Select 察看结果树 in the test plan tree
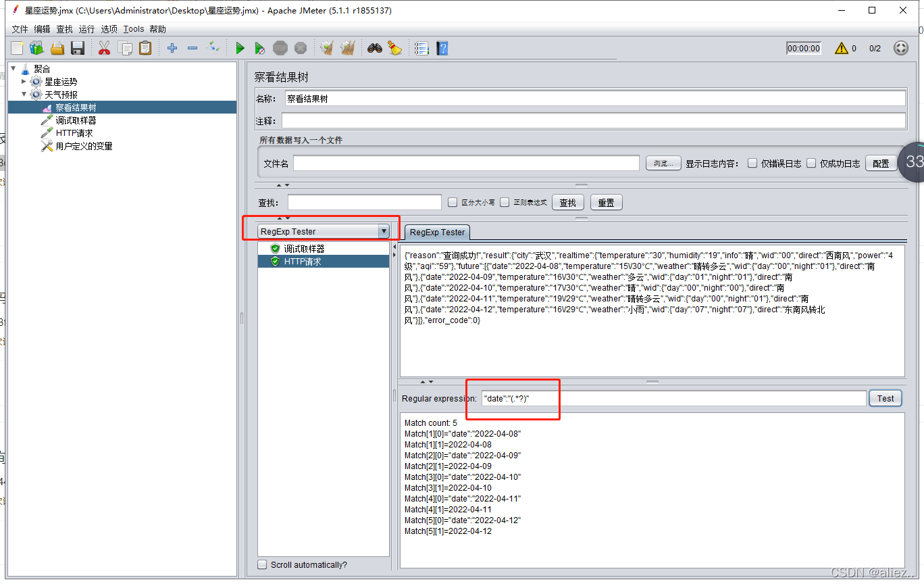 [x=76, y=107]
